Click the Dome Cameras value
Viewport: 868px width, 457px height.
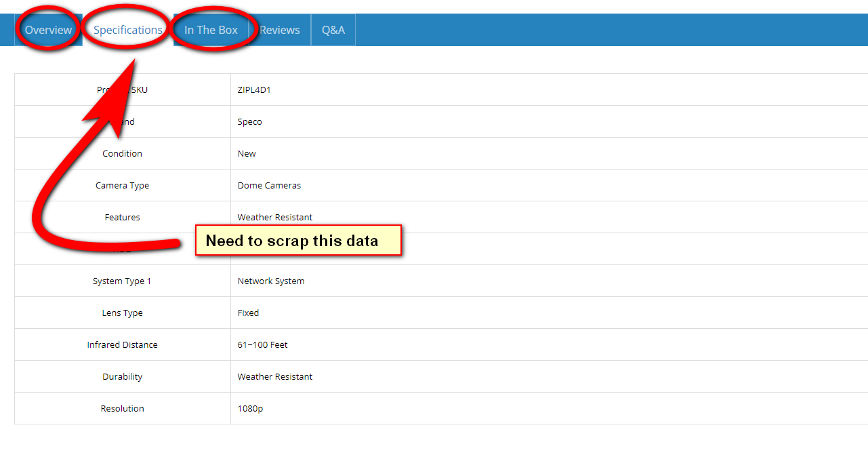coord(269,186)
